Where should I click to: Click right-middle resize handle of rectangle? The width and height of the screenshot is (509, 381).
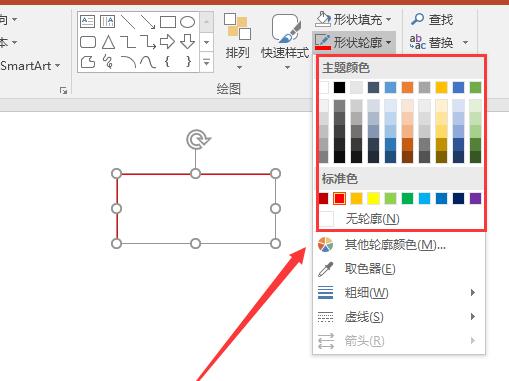(x=275, y=209)
